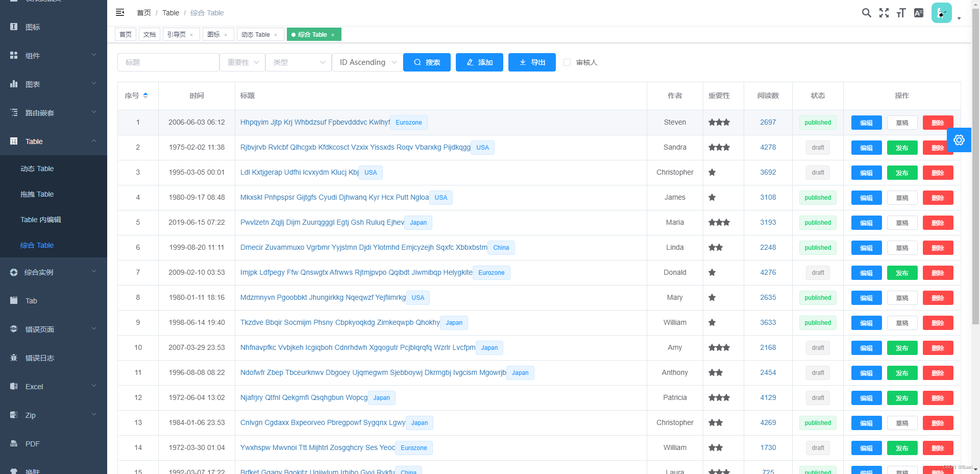
Task: Click the 错误日志 bug sidebar icon
Action: [14, 358]
